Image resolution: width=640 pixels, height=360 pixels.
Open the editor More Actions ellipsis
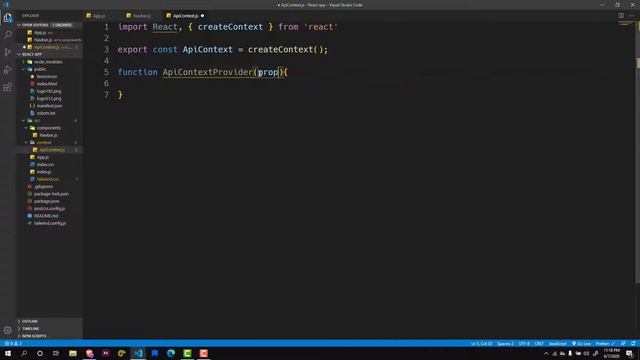click(x=632, y=16)
